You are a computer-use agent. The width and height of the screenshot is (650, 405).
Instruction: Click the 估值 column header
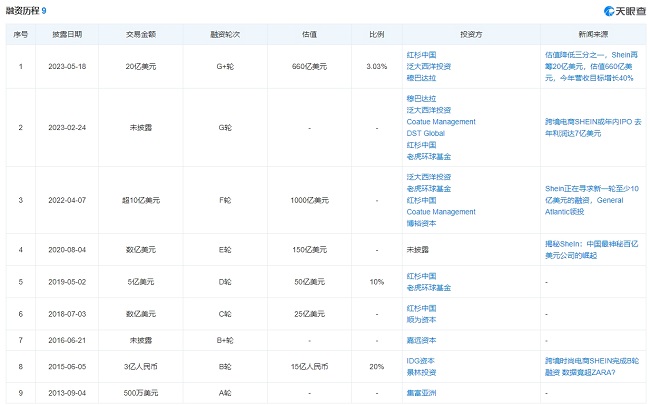pyautogui.click(x=310, y=34)
